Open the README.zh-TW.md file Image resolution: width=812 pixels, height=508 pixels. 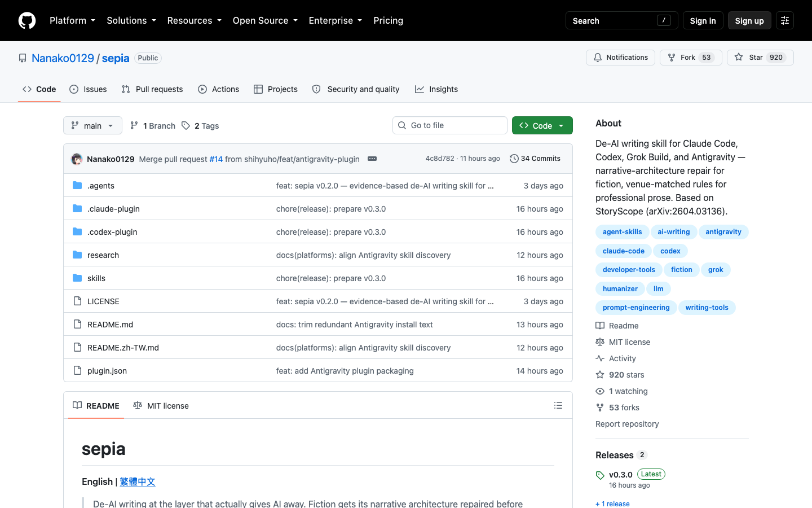point(123,348)
